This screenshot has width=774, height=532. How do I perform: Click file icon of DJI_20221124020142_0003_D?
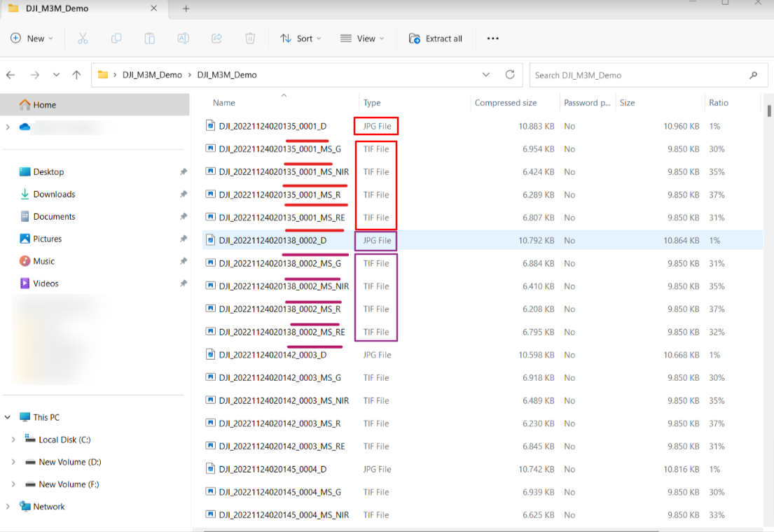coord(210,354)
